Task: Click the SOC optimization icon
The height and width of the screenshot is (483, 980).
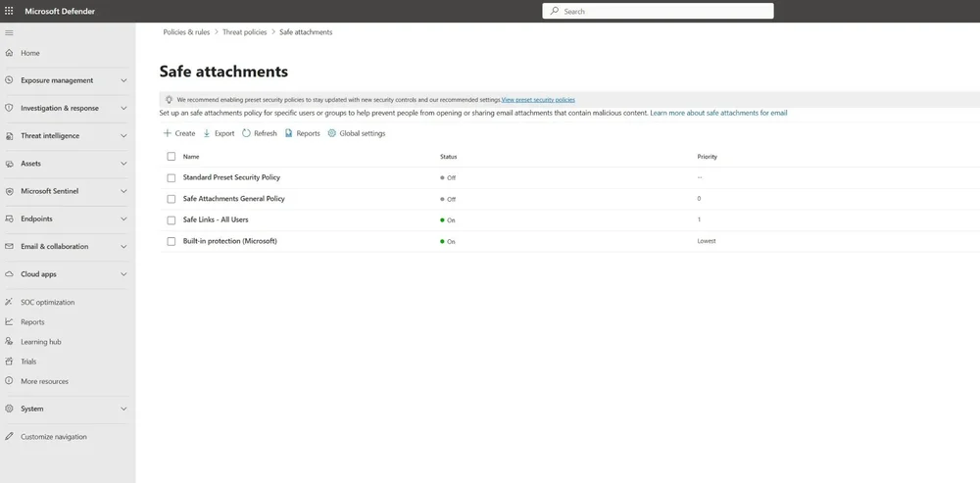Action: 9,302
